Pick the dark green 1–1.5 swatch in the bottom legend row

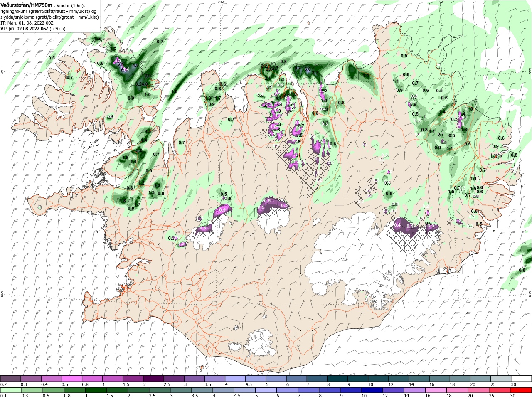pyautogui.click(x=96, y=390)
